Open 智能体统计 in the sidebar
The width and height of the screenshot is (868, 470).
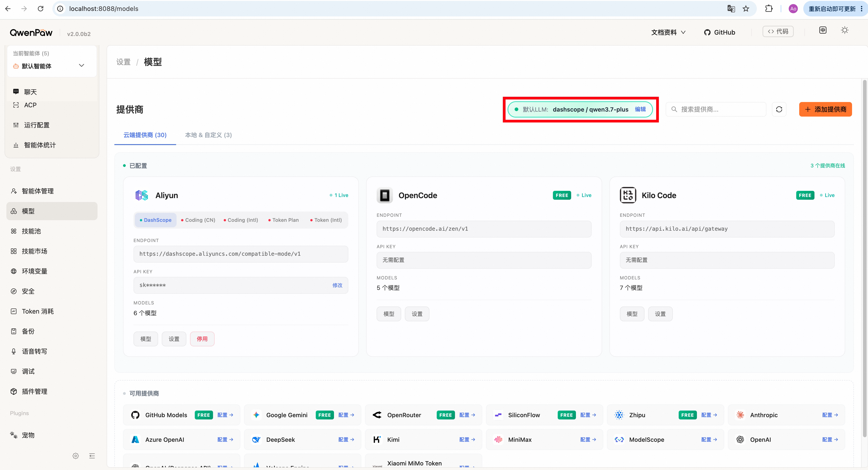(x=52, y=145)
